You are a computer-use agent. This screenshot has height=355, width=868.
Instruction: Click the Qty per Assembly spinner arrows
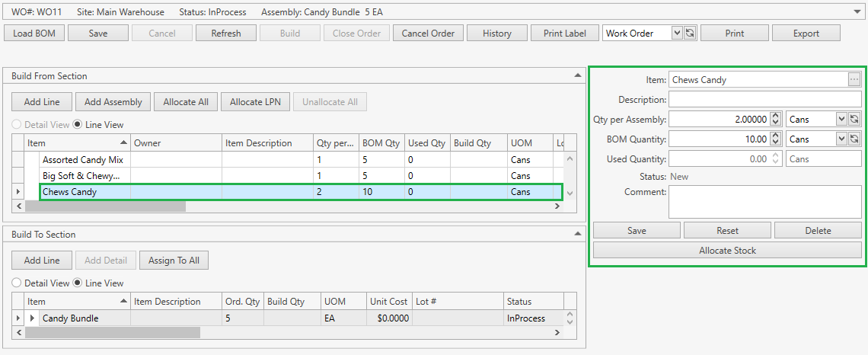pyautogui.click(x=775, y=119)
